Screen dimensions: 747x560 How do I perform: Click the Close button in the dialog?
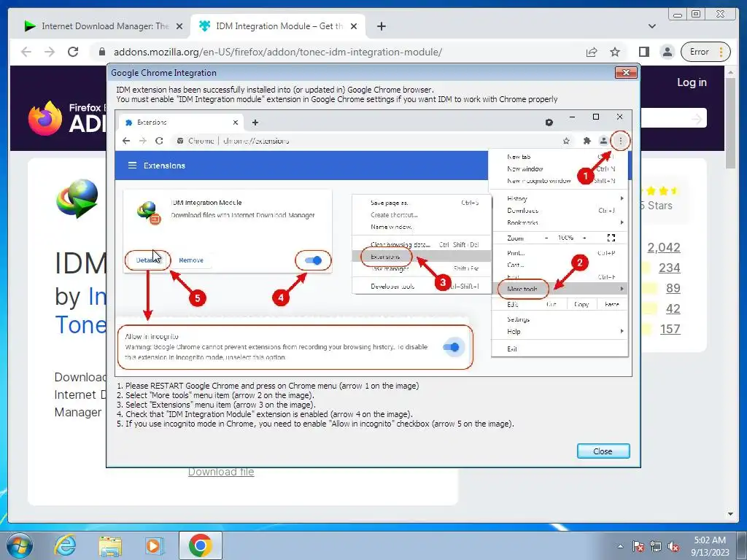coord(603,451)
